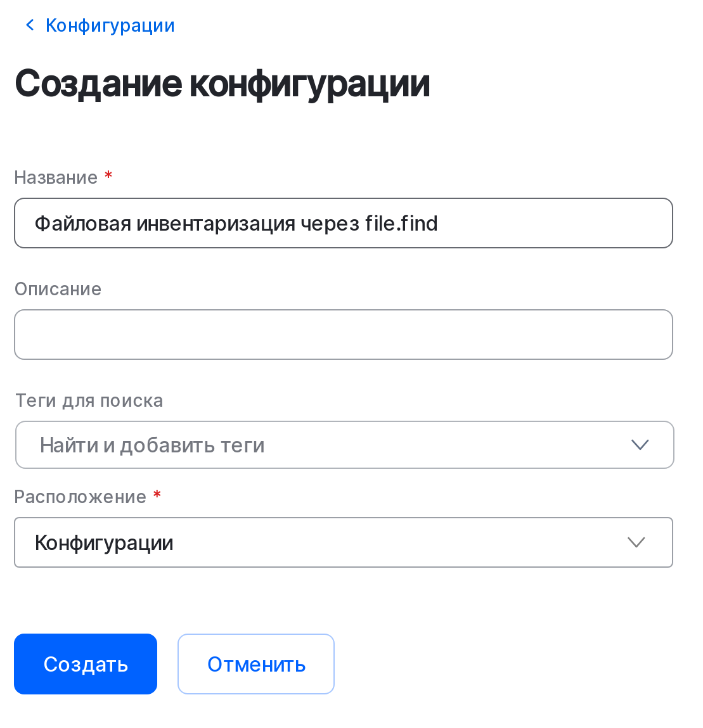Click the Описание field label
The width and height of the screenshot is (703, 728).
(x=57, y=289)
